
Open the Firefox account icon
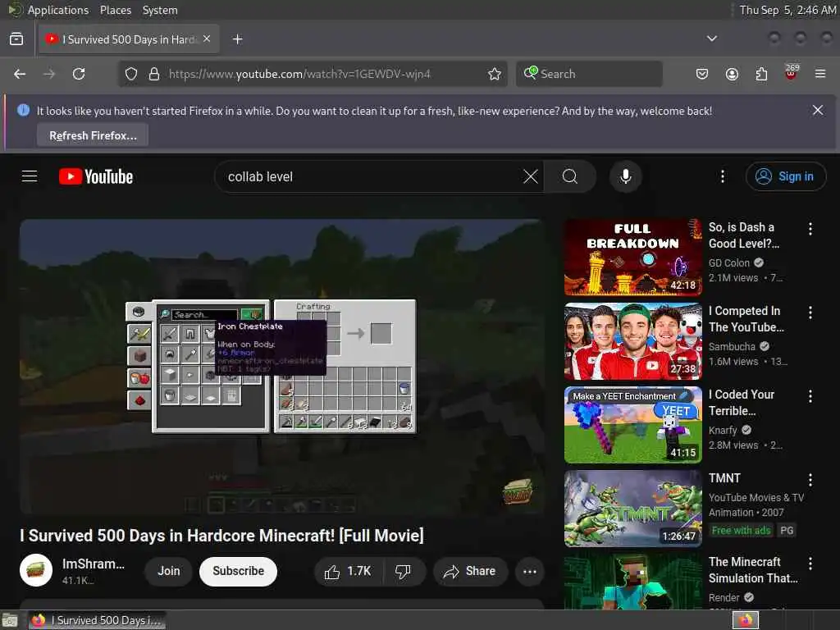(x=732, y=74)
